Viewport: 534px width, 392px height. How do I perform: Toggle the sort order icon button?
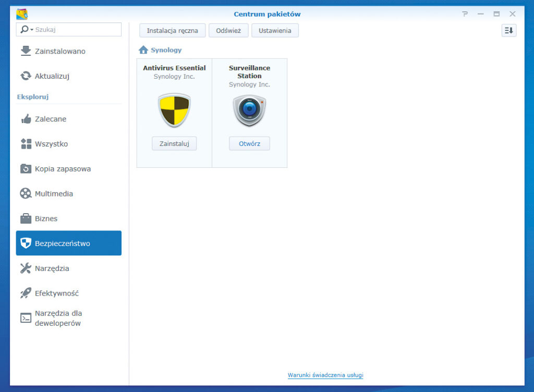click(x=508, y=30)
